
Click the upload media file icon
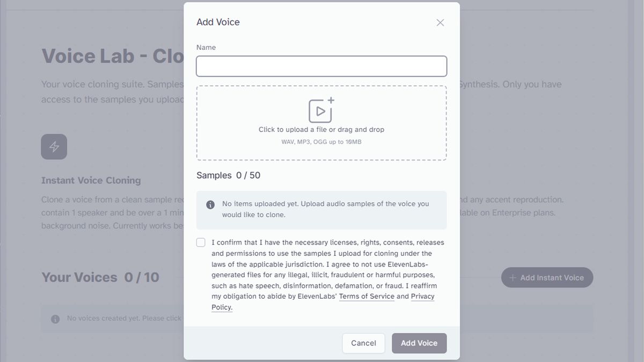321,110
